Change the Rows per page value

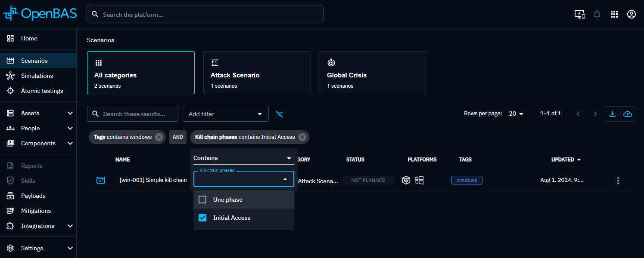click(516, 114)
